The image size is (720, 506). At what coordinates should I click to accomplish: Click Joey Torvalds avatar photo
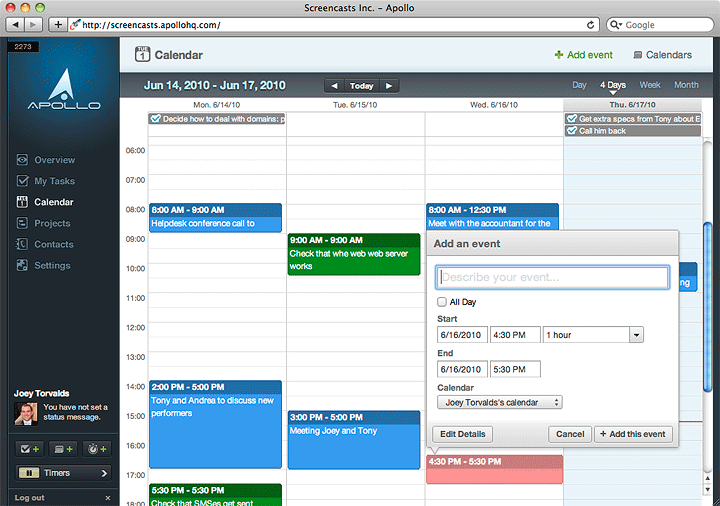click(26, 414)
